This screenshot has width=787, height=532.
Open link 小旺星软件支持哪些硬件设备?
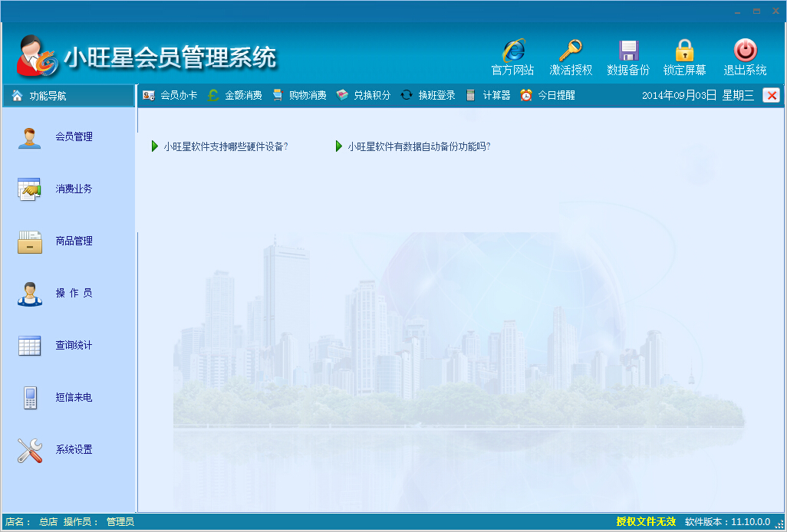[226, 146]
